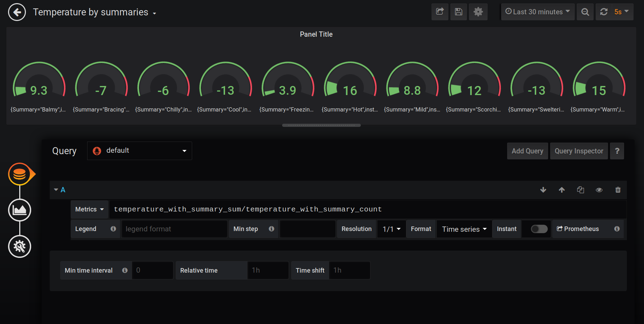
Task: Open the General settings tab gear-wrench icon
Action: pyautogui.click(x=20, y=246)
